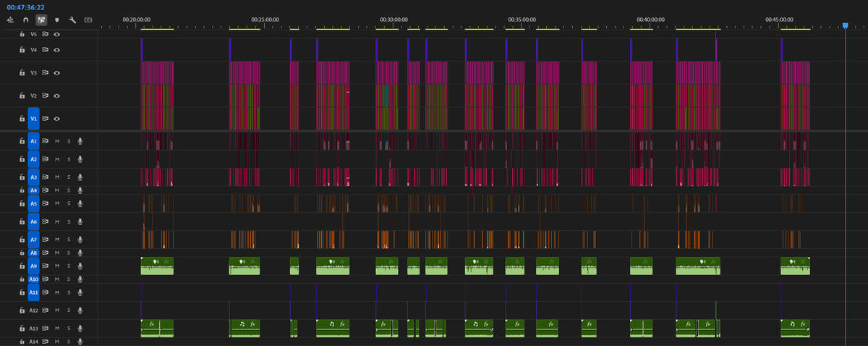The height and width of the screenshot is (346, 868).
Task: Toggle A5 track targeting button
Action: click(x=33, y=204)
